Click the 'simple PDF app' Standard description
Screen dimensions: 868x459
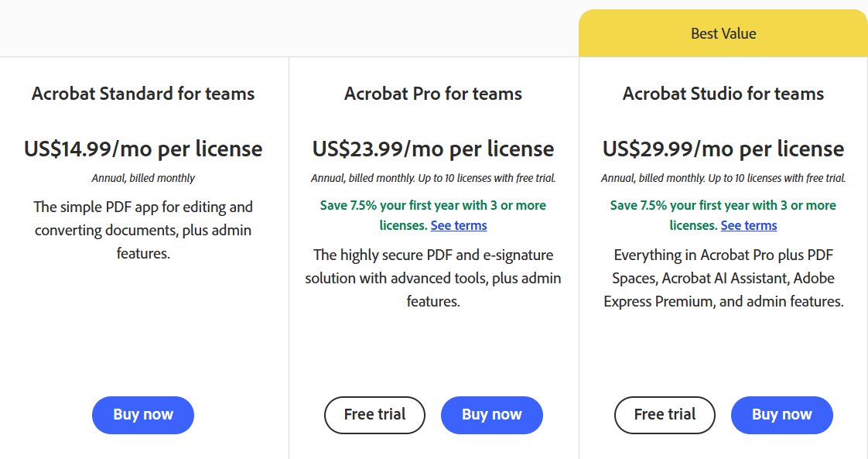(x=143, y=230)
